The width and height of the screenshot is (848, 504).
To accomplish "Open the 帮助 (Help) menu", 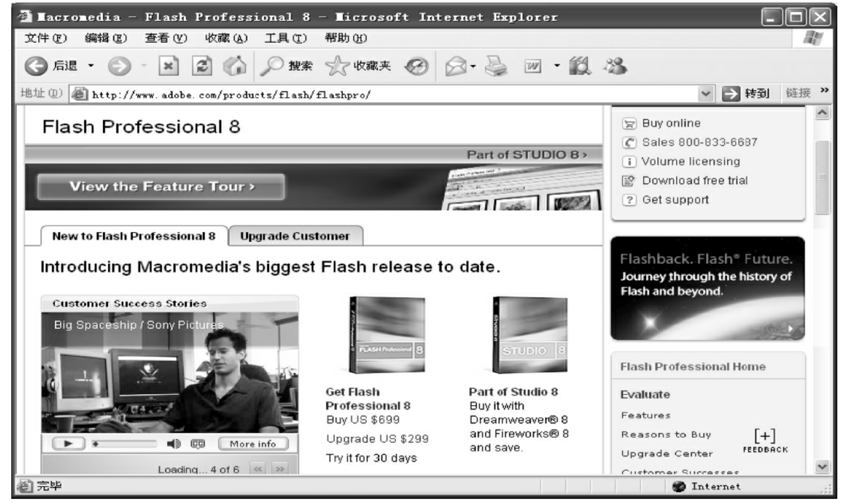I will [346, 38].
